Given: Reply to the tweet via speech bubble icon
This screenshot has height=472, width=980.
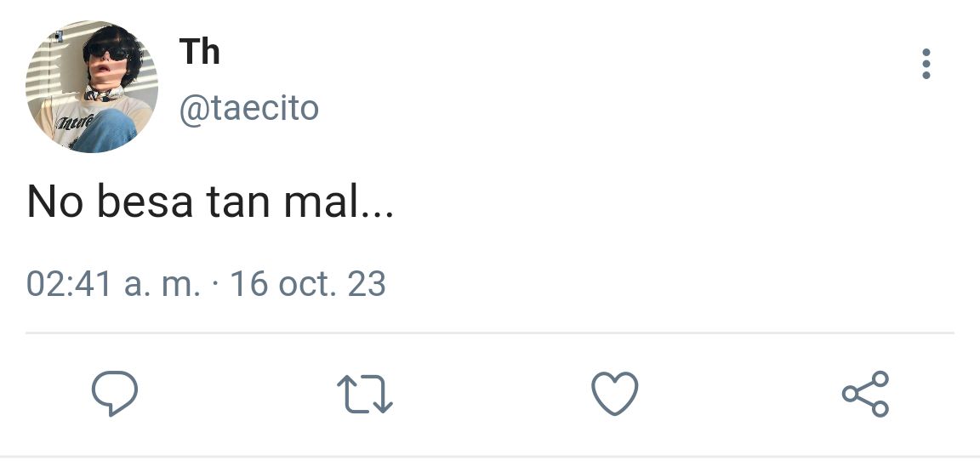Looking at the screenshot, I should pos(114,393).
